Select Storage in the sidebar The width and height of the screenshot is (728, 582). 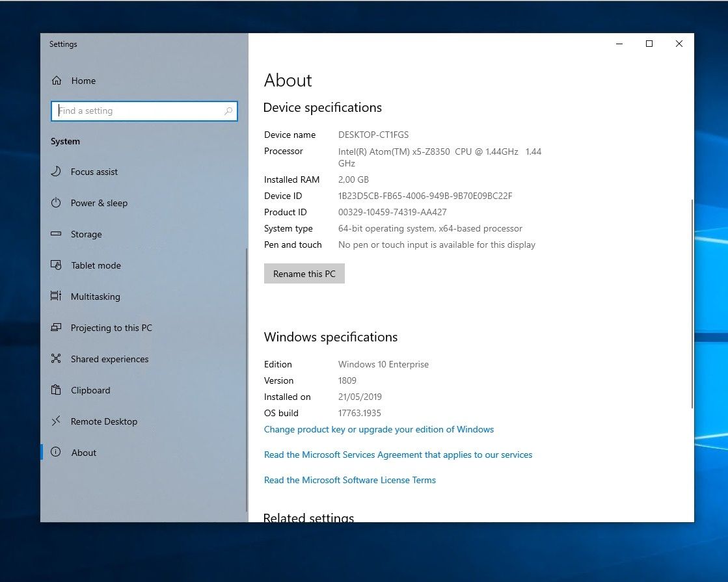point(86,234)
